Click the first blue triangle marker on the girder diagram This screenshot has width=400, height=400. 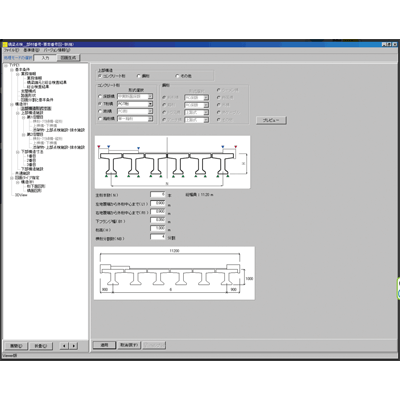108,147
